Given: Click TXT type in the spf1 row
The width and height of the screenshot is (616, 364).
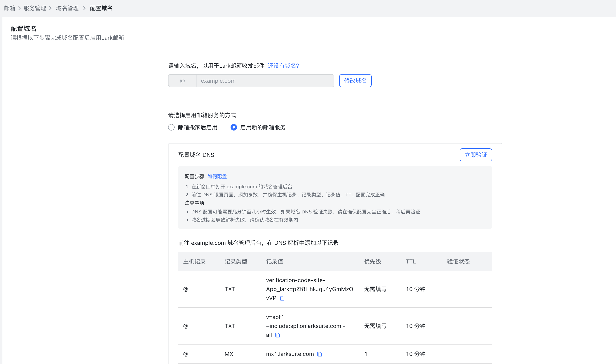Looking at the screenshot, I should click(x=230, y=326).
